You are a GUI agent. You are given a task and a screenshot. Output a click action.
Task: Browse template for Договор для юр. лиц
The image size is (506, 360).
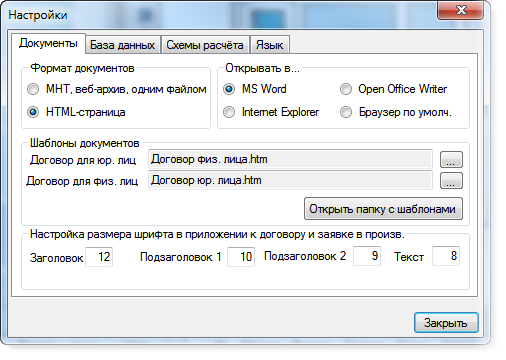click(451, 159)
